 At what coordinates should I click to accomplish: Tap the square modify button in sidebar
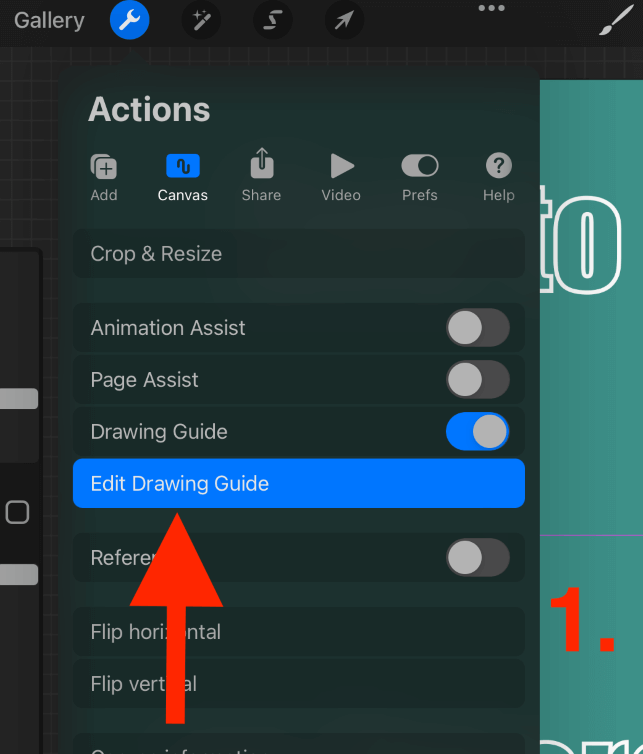tap(17, 512)
